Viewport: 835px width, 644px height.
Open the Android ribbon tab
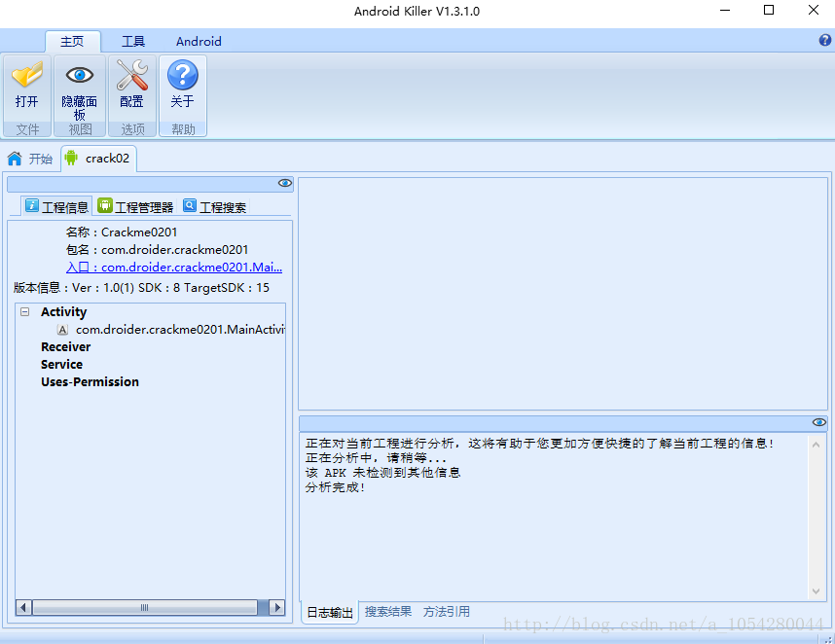199,42
